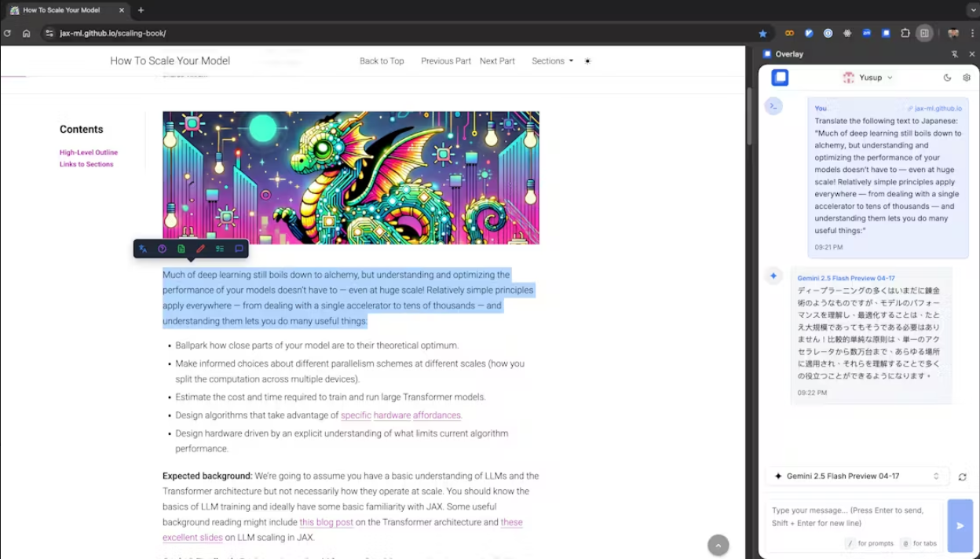Open Links to Sections in Contents
The width and height of the screenshot is (980, 559).
point(86,164)
